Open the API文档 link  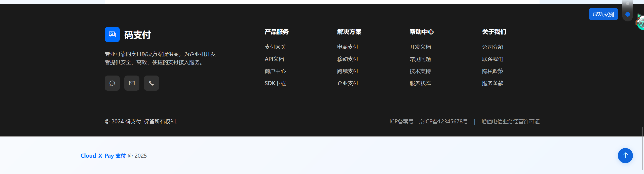tap(274, 59)
